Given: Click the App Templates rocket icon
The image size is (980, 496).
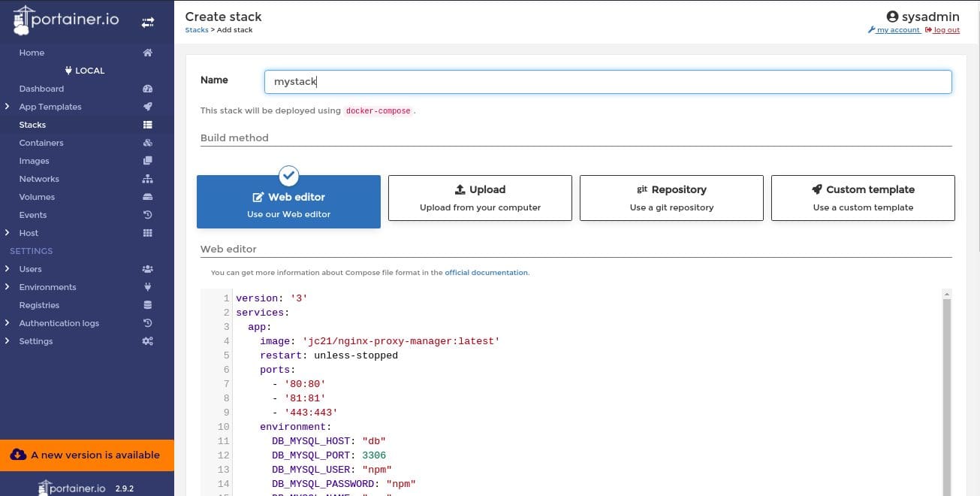Looking at the screenshot, I should 148,107.
